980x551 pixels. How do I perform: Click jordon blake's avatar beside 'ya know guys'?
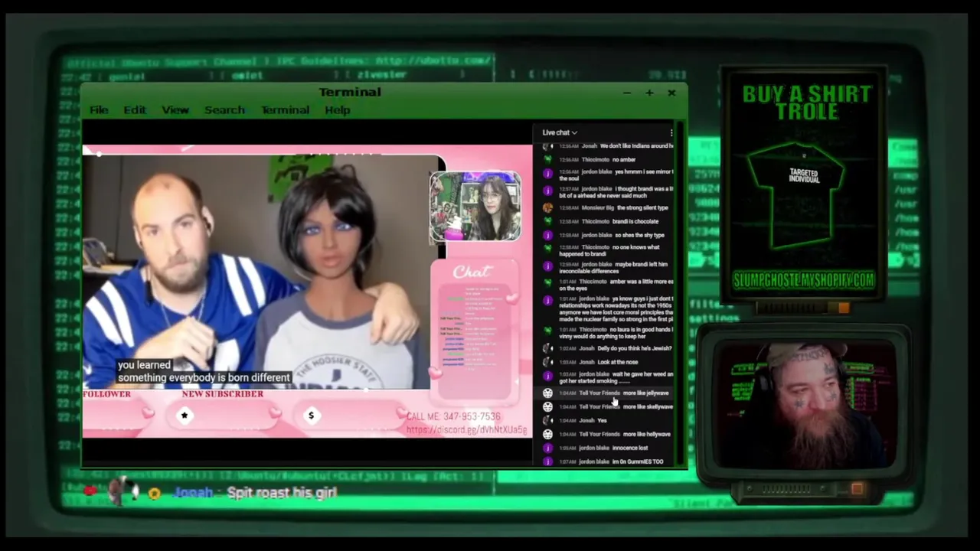click(547, 300)
